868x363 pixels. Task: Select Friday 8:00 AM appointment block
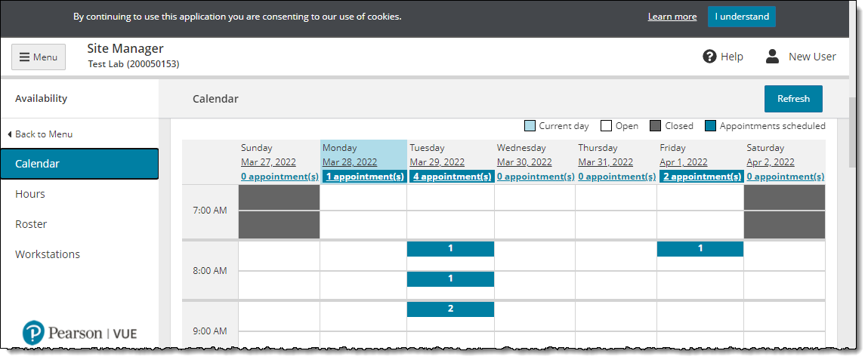(x=700, y=249)
